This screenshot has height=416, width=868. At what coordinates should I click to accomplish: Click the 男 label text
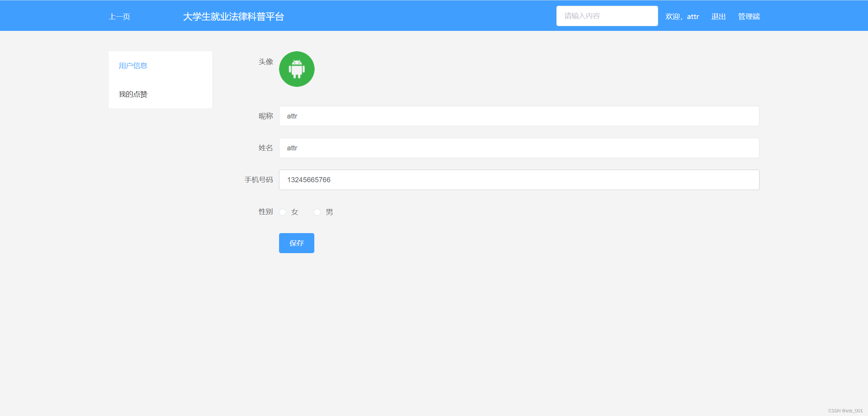[329, 212]
